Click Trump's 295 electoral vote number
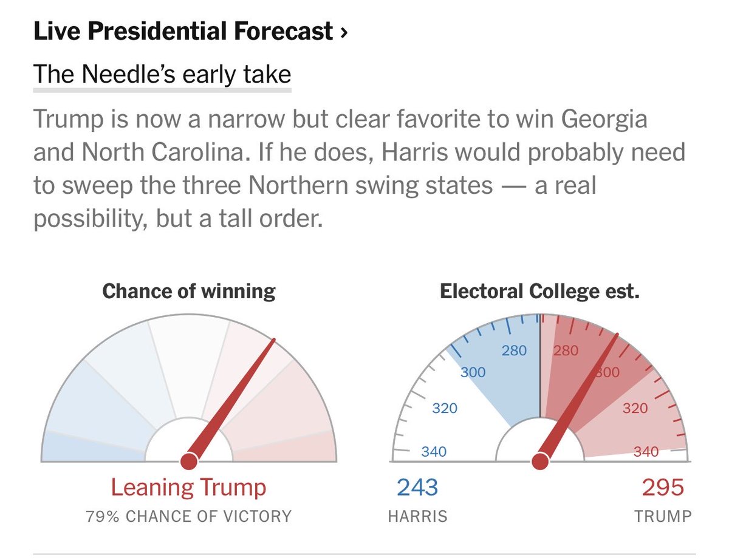Viewport: 729px width, 560px height. pos(663,487)
